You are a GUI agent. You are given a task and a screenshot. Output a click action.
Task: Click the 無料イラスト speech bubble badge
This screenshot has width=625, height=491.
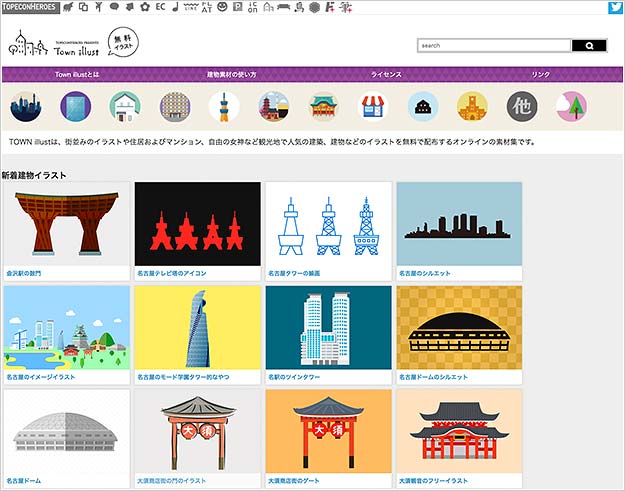click(x=123, y=42)
